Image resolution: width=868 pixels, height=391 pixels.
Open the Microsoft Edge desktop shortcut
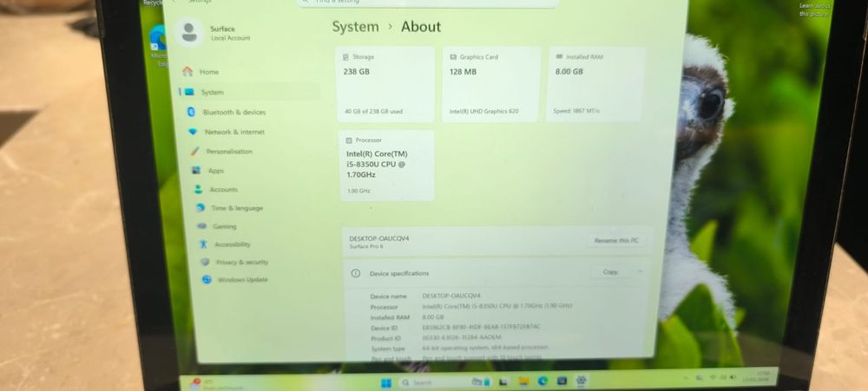(x=159, y=46)
